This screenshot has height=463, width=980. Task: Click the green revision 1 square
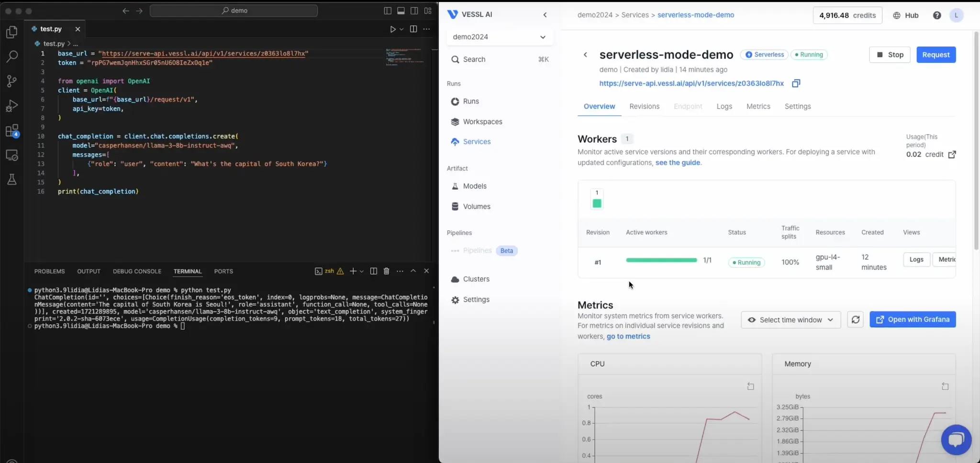597,203
